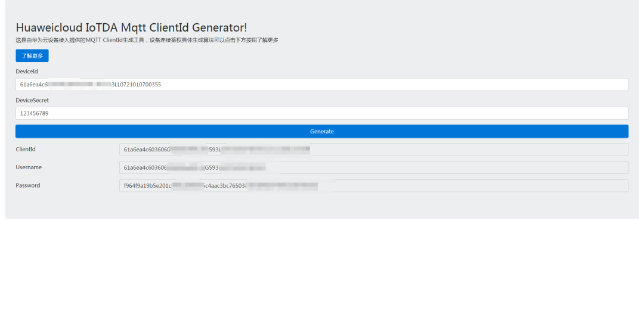Click the blue Generate button

321,131
